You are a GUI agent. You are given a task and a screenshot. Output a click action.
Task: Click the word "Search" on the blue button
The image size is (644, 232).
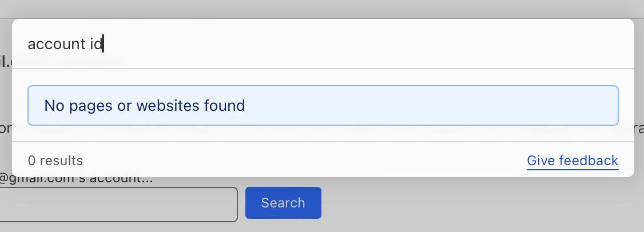pos(283,203)
